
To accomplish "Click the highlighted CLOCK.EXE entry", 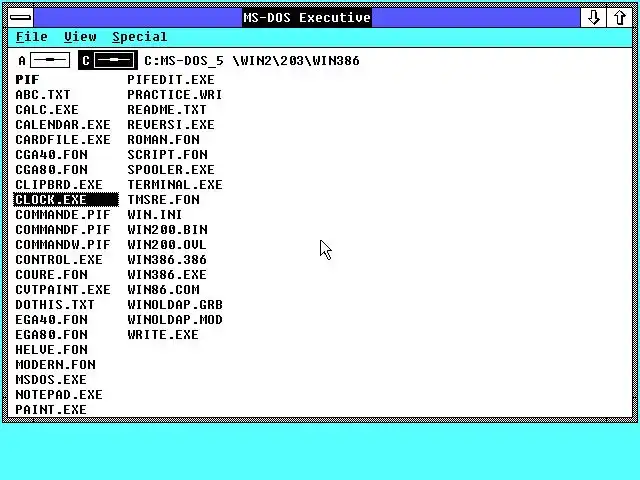I will click(66, 200).
